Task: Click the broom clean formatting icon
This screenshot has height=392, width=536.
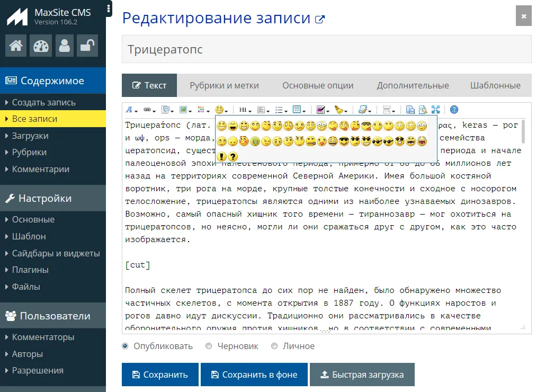Action: click(x=341, y=110)
